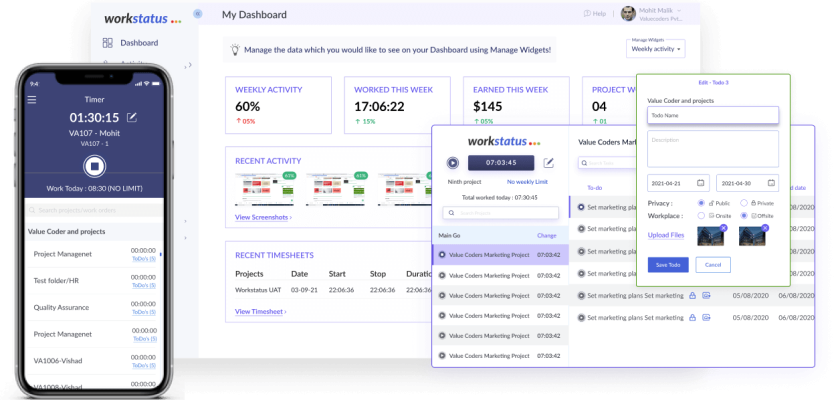Click the Worked This Week 17:06:22 card
This screenshot has width=840, height=400.
[397, 105]
